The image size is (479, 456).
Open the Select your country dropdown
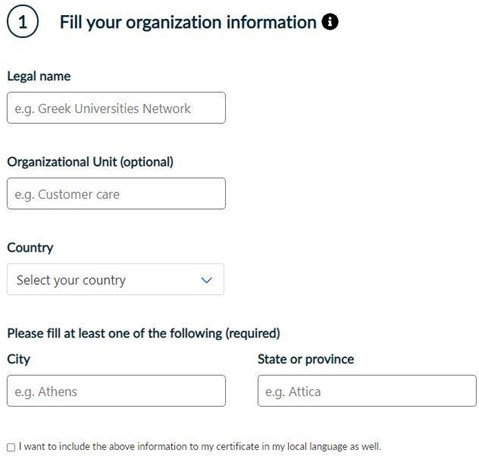pyautogui.click(x=115, y=279)
